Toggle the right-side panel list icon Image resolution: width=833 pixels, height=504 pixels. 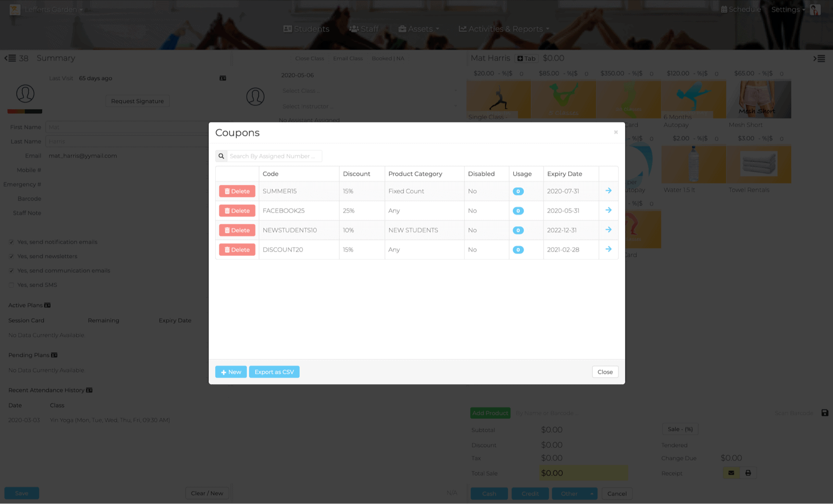pos(819,58)
